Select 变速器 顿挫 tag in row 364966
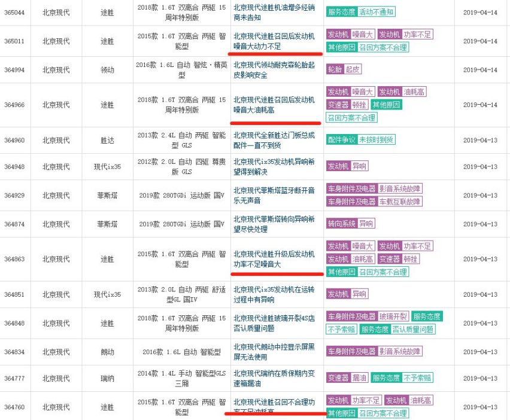The height and width of the screenshot is (420, 510). click(347, 105)
